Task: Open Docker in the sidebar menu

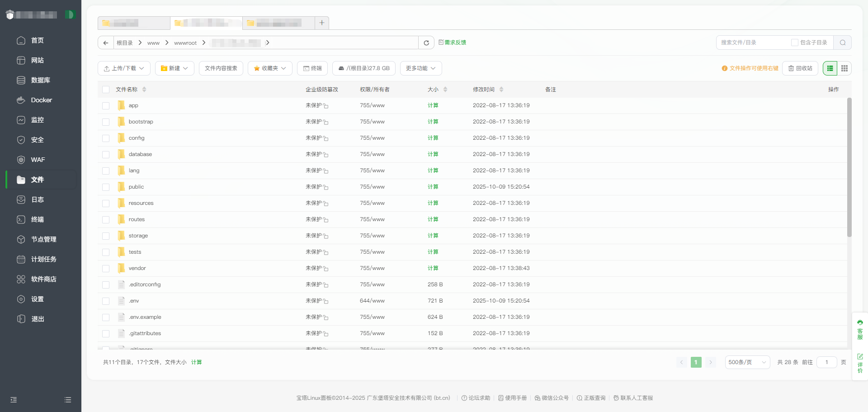Action: pos(41,100)
